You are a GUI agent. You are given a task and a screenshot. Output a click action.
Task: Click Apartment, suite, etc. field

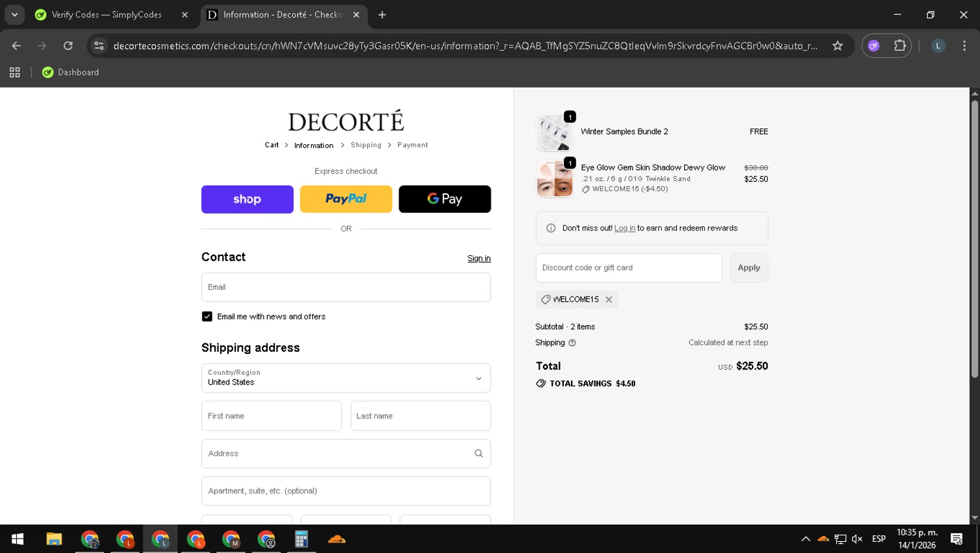[x=346, y=491]
